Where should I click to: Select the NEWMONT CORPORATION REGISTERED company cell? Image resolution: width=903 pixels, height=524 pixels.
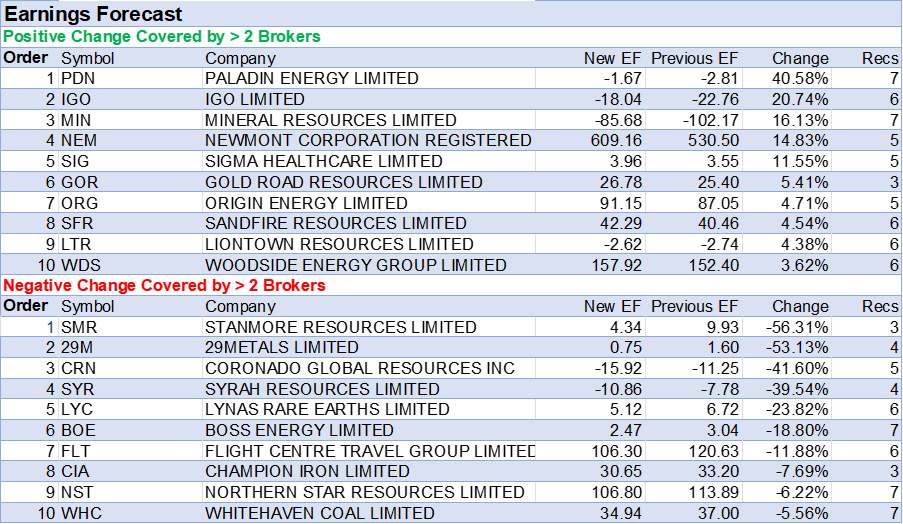(368, 141)
